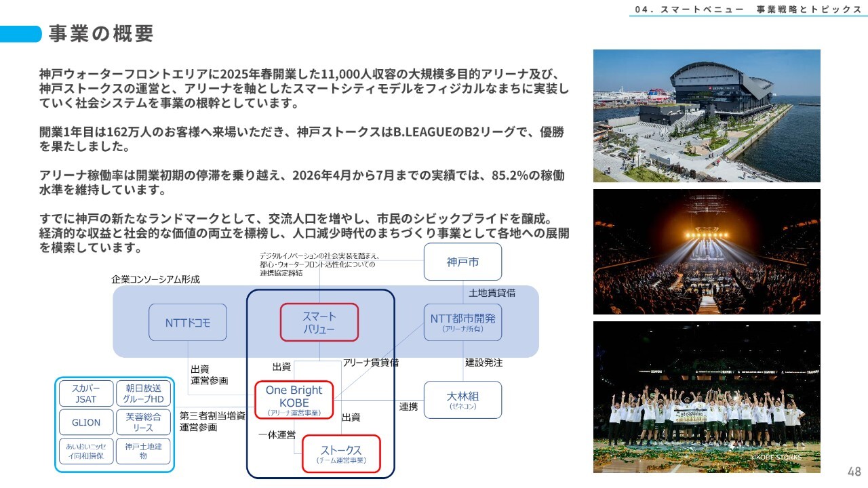Click the GLION box

coord(86,422)
